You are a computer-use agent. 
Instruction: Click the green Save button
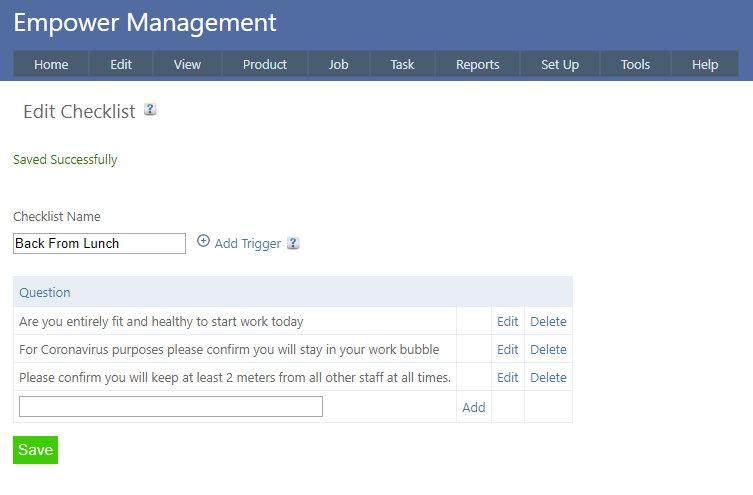[35, 450]
